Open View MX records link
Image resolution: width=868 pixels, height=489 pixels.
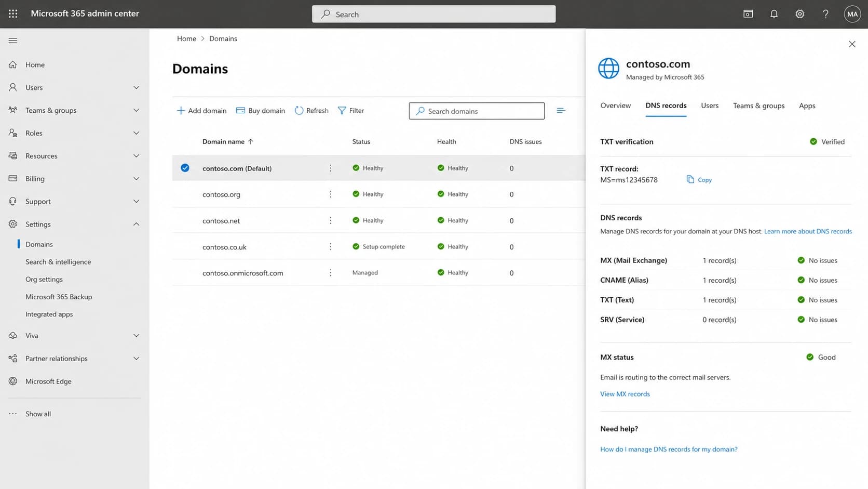pyautogui.click(x=625, y=394)
